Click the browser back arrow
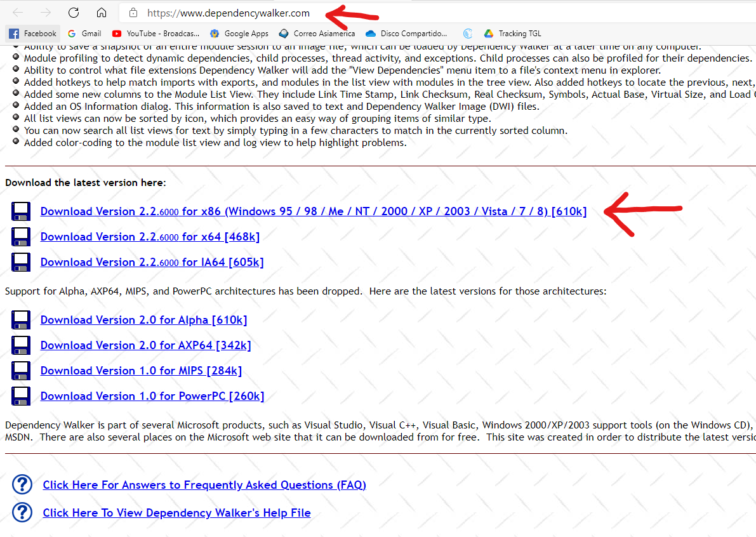This screenshot has height=537, width=756. click(x=18, y=13)
